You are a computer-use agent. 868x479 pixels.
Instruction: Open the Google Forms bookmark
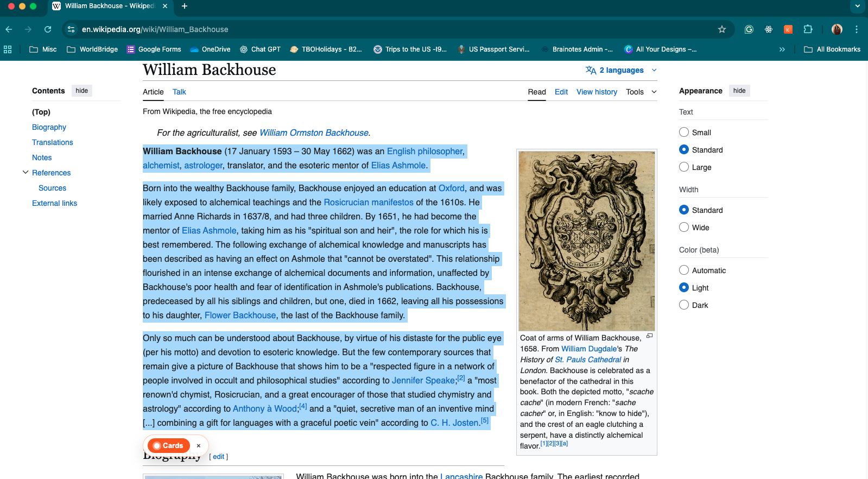(154, 49)
